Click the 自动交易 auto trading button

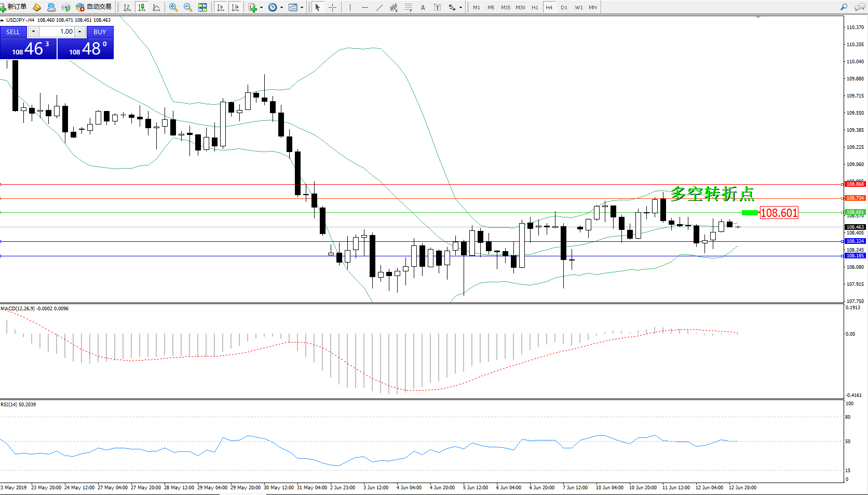[x=94, y=7]
